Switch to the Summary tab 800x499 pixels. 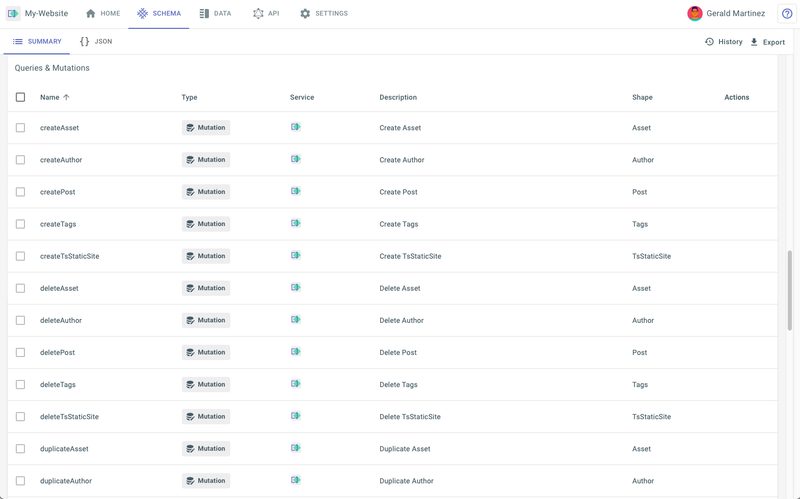pyautogui.click(x=37, y=41)
